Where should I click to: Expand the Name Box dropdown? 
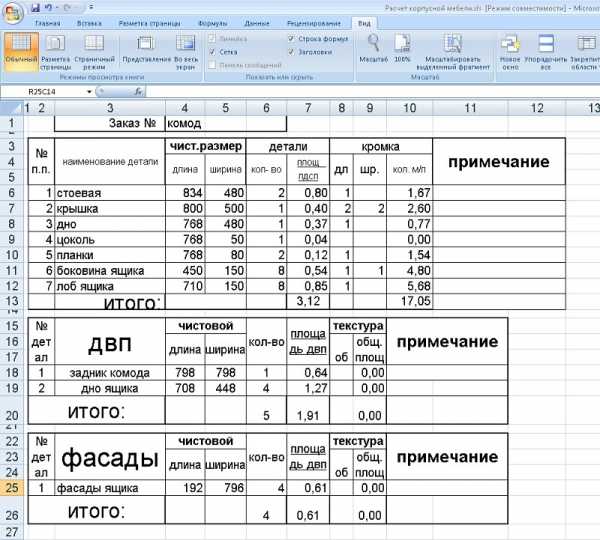pos(89,91)
